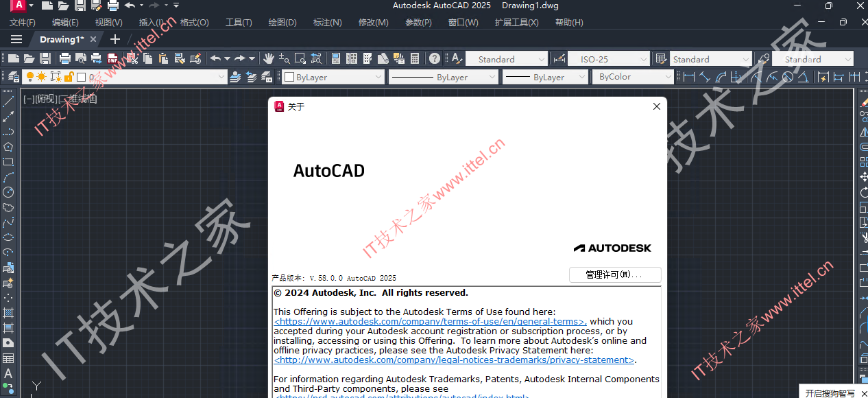The width and height of the screenshot is (868, 398).
Task: Click the Quick Access Toolbar New icon
Action: pos(47,5)
